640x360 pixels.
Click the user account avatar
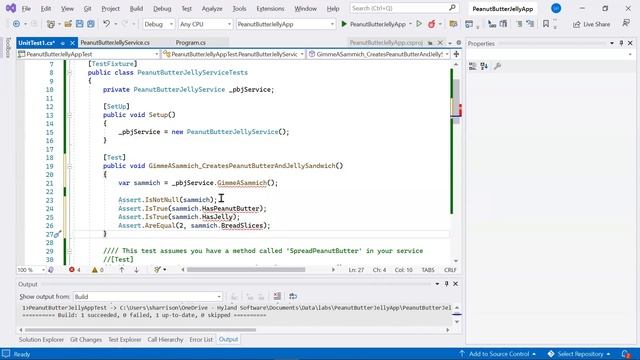coord(556,8)
